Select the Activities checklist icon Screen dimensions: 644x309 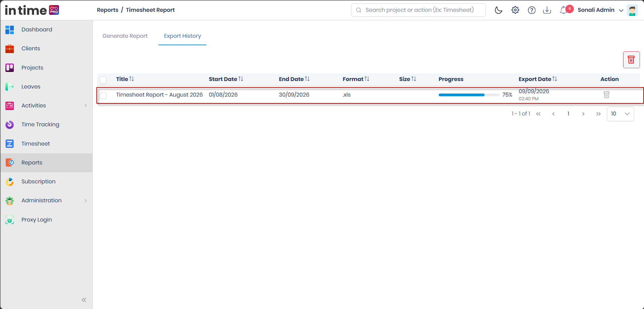9,106
